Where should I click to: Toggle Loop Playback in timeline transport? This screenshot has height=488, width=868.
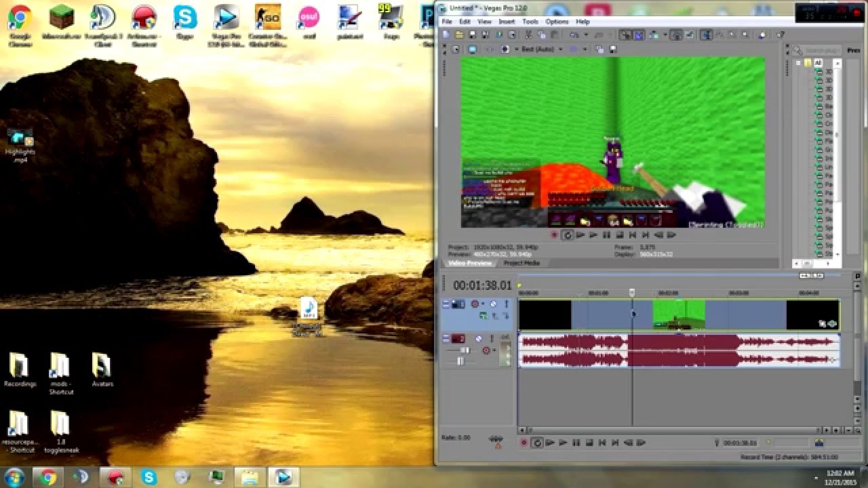point(537,443)
